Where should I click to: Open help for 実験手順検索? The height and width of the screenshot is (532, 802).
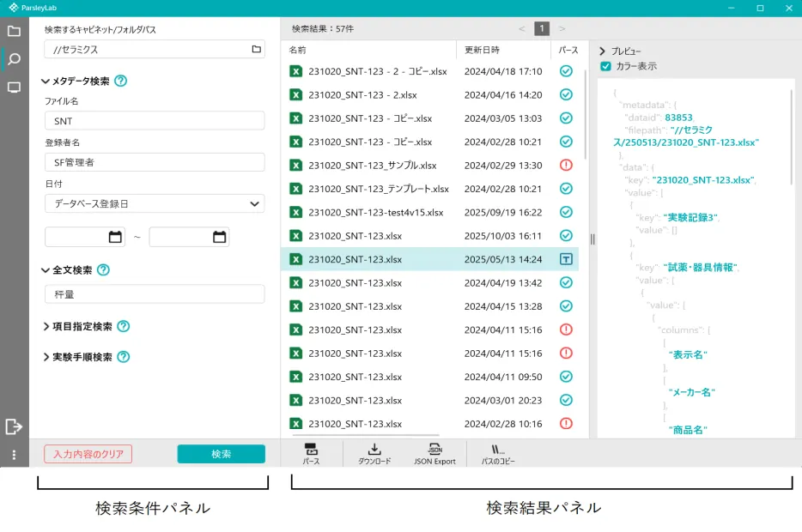pos(124,357)
